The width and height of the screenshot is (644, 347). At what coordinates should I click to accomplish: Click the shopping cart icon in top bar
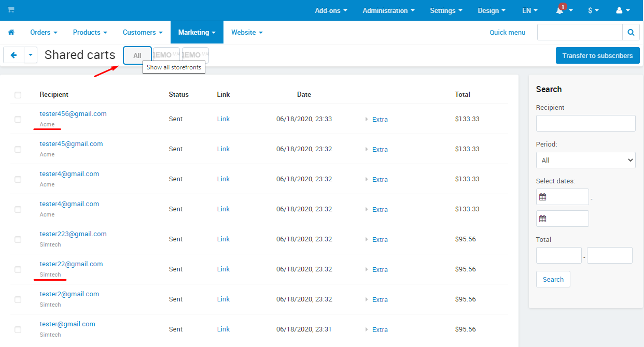10,10
